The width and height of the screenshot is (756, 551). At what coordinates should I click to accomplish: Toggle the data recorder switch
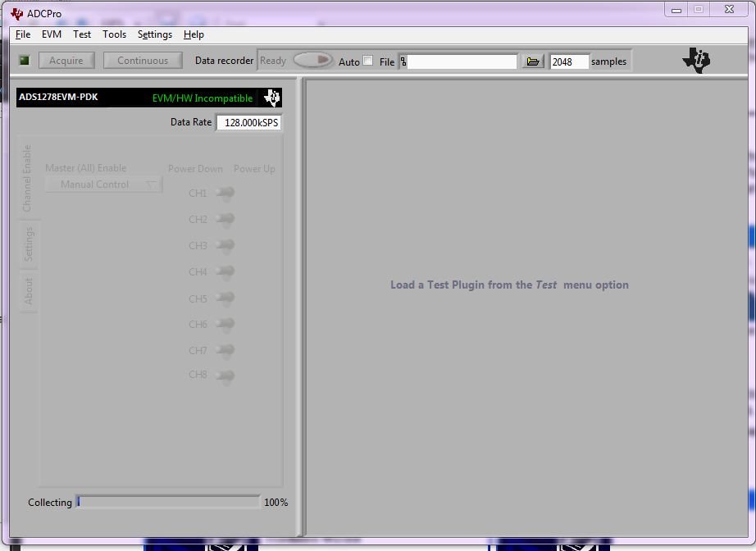(313, 60)
